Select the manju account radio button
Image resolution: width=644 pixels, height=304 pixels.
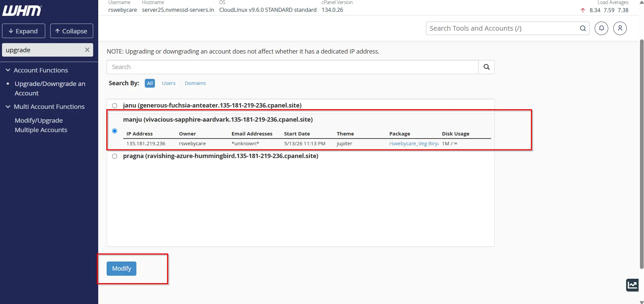(115, 131)
